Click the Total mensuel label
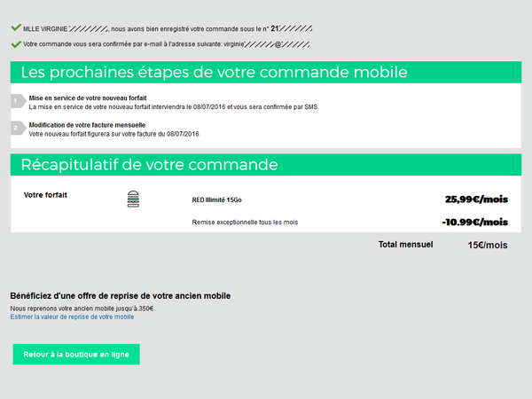Screen dimensions: 532x399 pos(405,244)
